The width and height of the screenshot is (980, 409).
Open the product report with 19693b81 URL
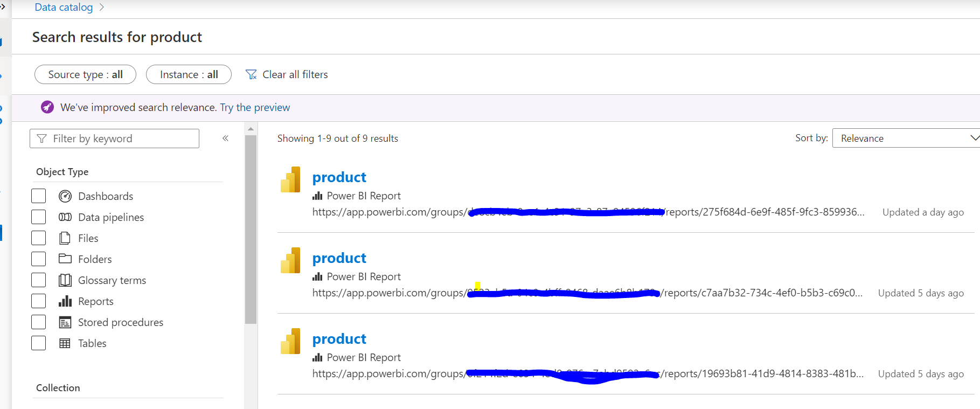[x=339, y=339]
